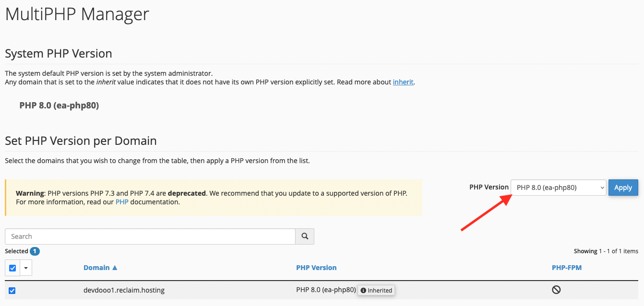Sort by the PHP Version column header

pos(316,268)
